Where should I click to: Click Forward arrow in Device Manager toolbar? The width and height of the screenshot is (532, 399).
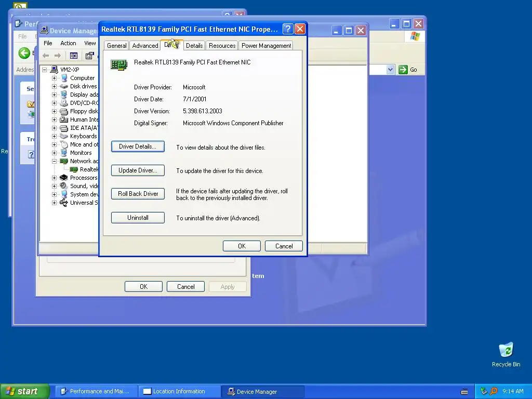tap(58, 56)
